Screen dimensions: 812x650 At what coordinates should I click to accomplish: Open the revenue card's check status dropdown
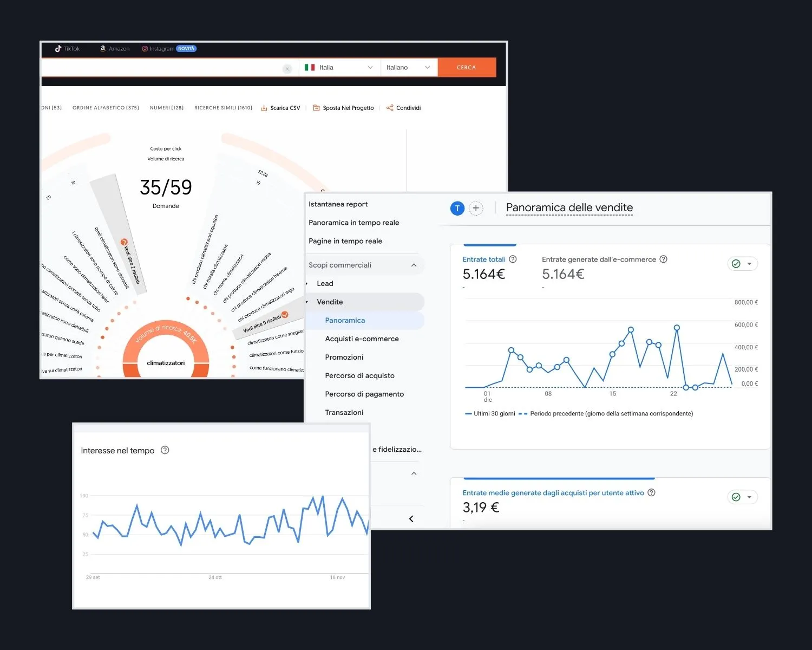pyautogui.click(x=742, y=264)
